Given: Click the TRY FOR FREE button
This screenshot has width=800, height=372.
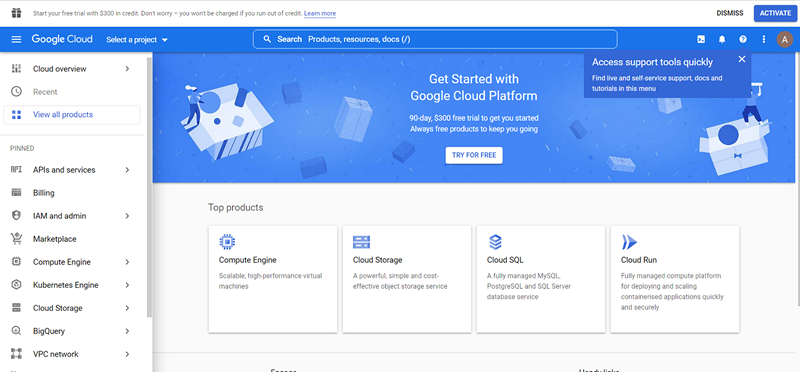Looking at the screenshot, I should click(474, 155).
